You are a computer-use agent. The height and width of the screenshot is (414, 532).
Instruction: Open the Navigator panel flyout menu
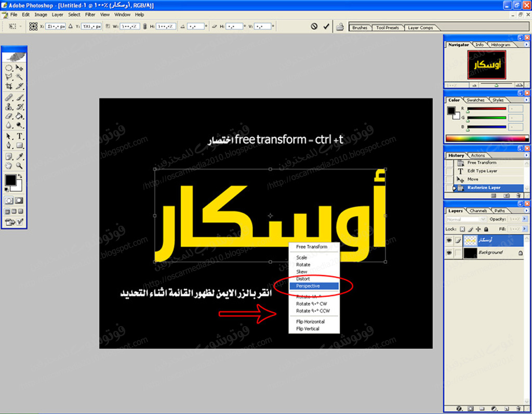(x=526, y=45)
